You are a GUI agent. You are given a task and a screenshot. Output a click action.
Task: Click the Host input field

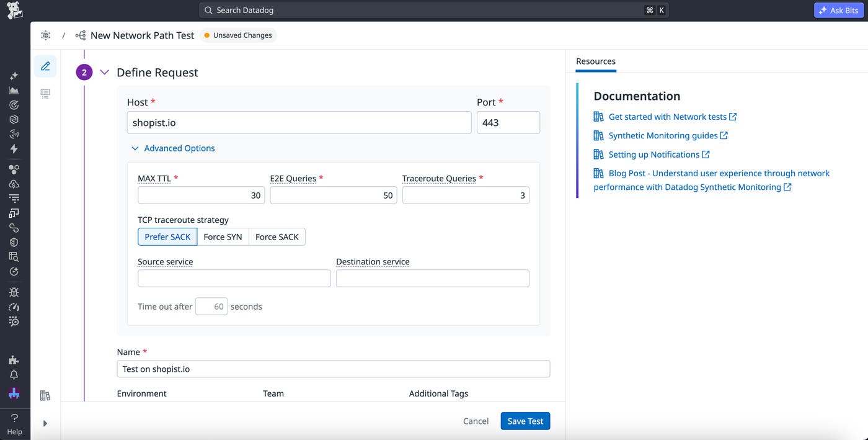point(299,123)
